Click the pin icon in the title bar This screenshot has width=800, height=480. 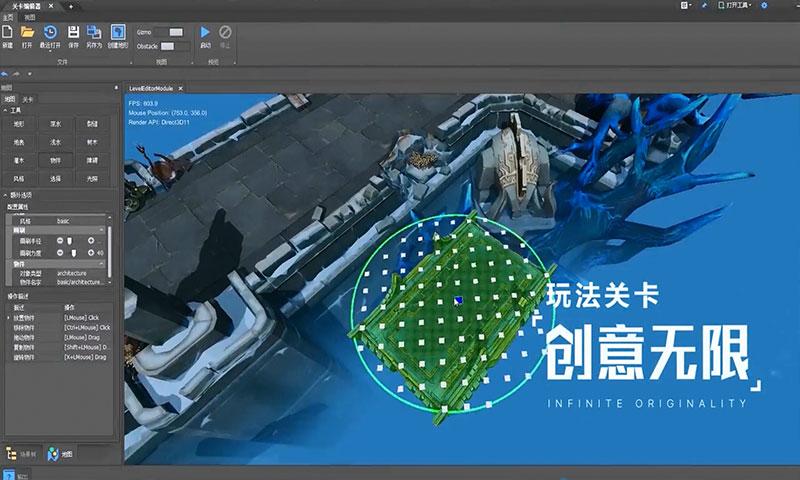point(705,5)
